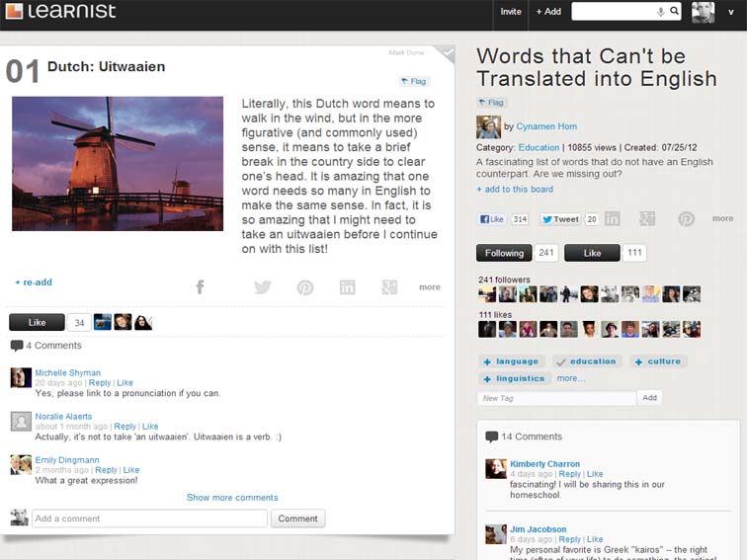Like the Uitwaaien learning
Viewport: 747px width, 560px height.
click(x=37, y=322)
